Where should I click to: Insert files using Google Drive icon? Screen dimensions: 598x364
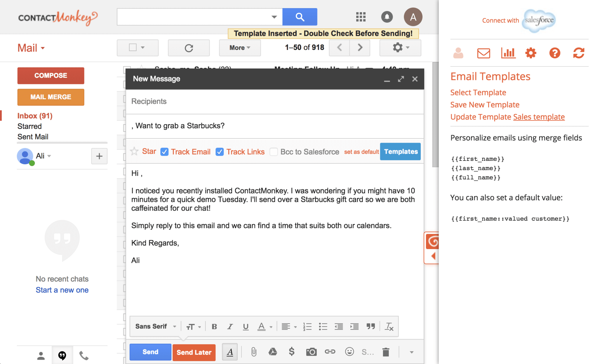click(273, 352)
